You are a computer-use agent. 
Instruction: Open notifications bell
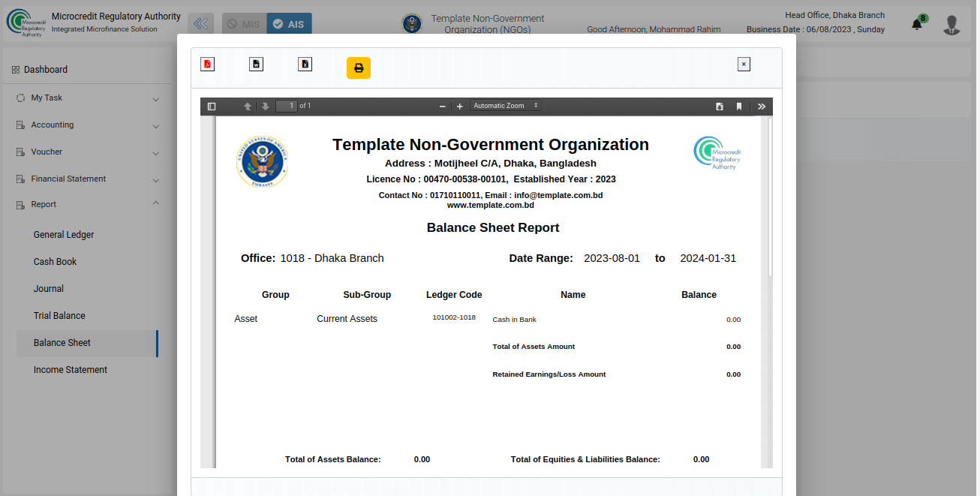click(x=917, y=25)
